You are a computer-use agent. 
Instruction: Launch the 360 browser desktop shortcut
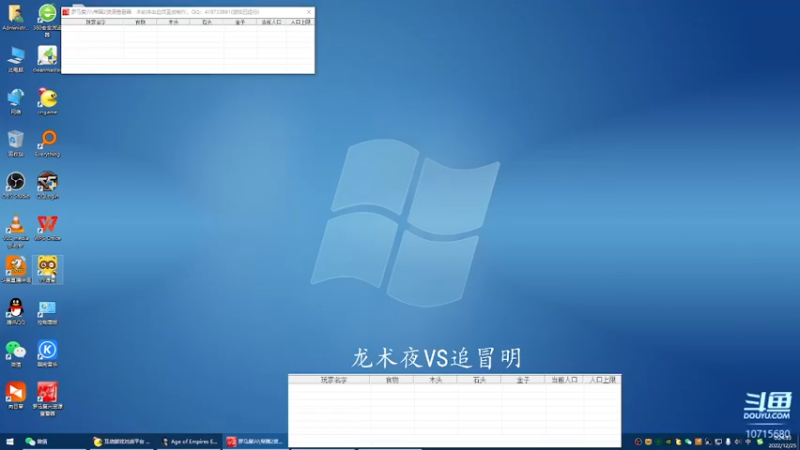click(x=47, y=19)
